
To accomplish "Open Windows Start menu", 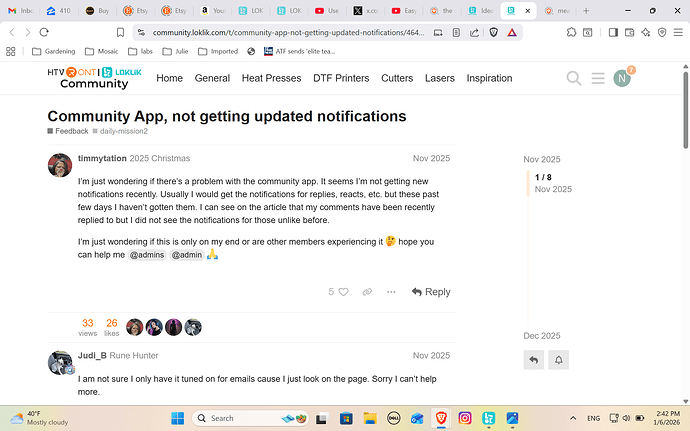I will coord(178,418).
